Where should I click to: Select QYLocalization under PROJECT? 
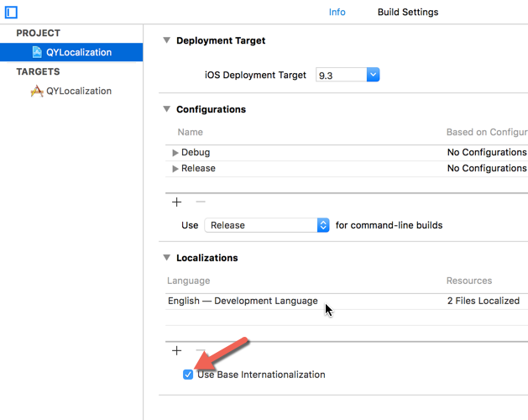coord(71,52)
